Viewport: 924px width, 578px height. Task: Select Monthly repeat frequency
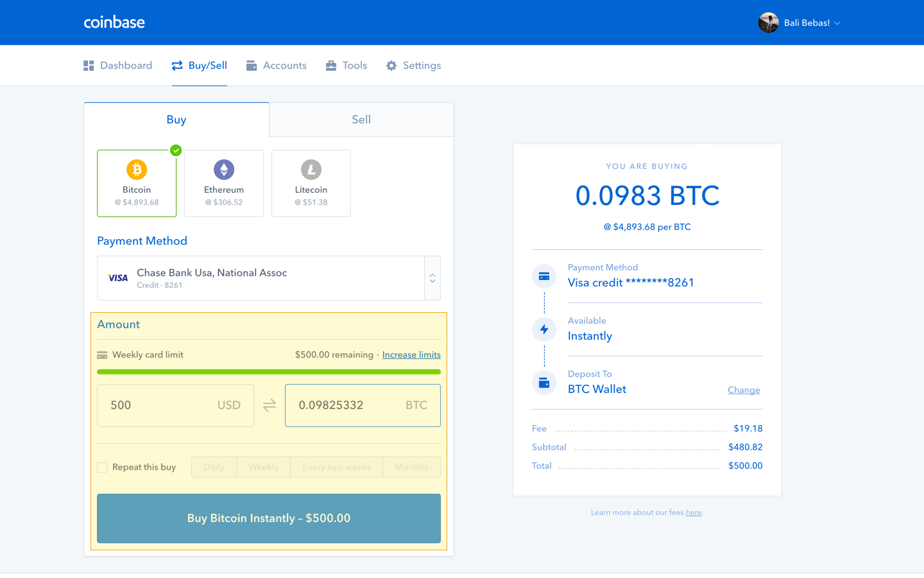412,467
